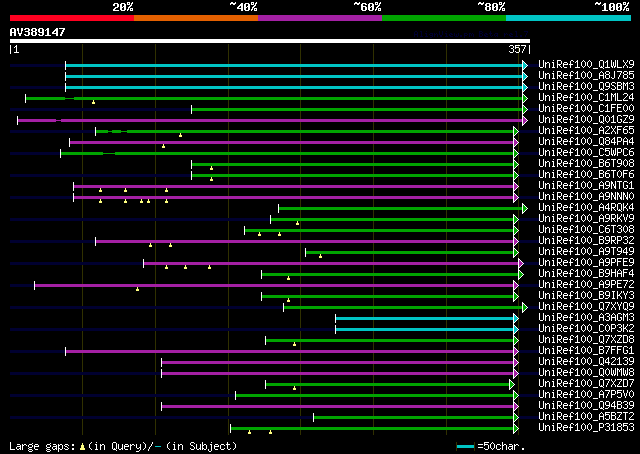Screen dimensions: 640x454
Task: Click the orange ~40% identity color
Action: point(196,18)
